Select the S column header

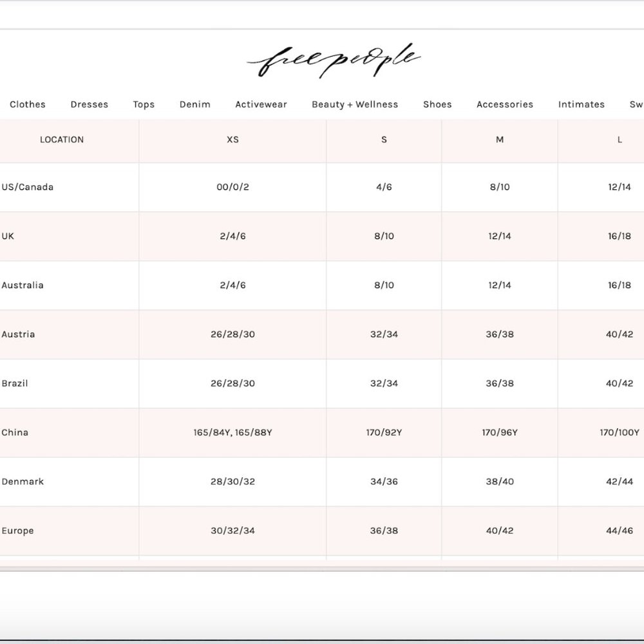coord(384,140)
